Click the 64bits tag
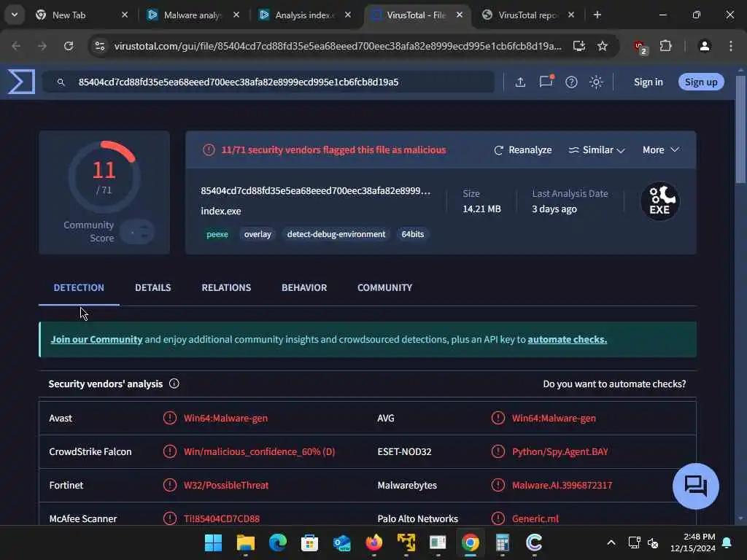The height and width of the screenshot is (560, 747). coord(413,234)
